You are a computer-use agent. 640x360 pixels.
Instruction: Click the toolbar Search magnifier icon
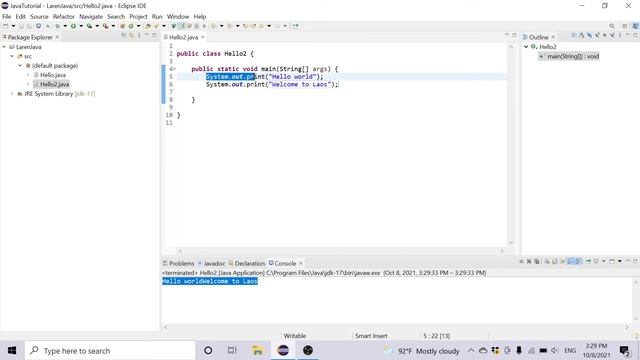point(612,26)
